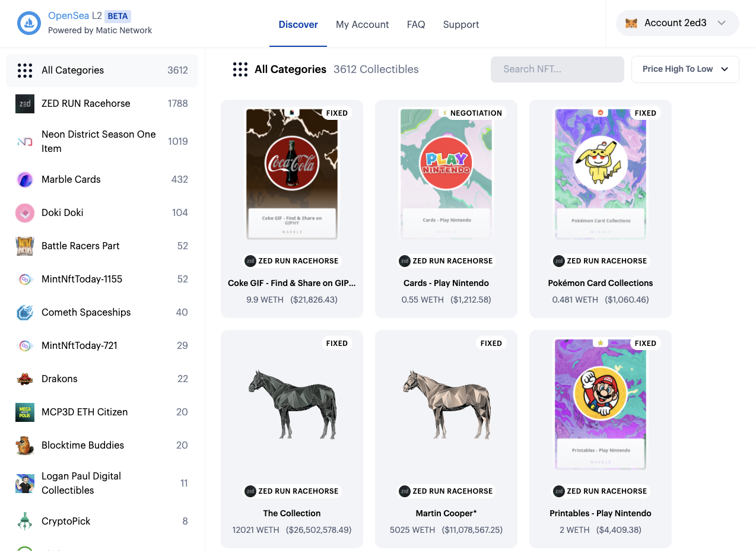Click the FIXED badge on Martin Cooper* card

tap(491, 343)
